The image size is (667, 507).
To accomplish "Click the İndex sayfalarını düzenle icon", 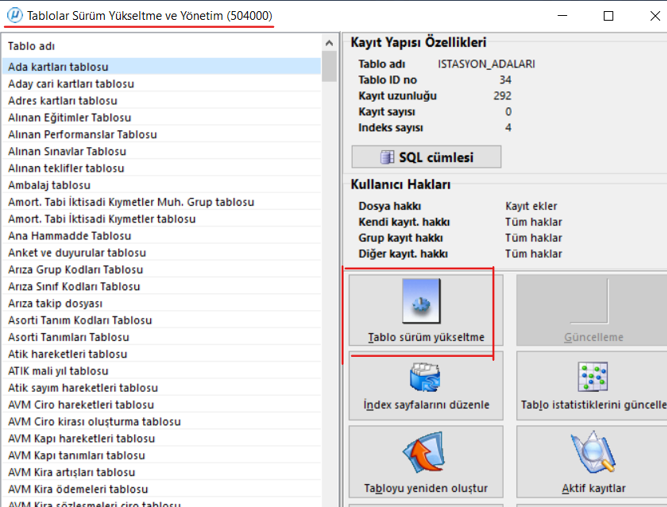I will pyautogui.click(x=425, y=377).
